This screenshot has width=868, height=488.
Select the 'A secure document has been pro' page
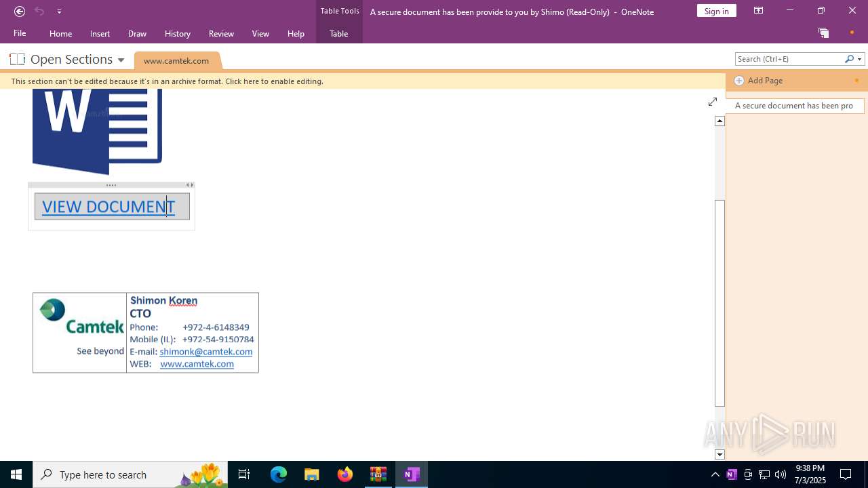(x=794, y=106)
